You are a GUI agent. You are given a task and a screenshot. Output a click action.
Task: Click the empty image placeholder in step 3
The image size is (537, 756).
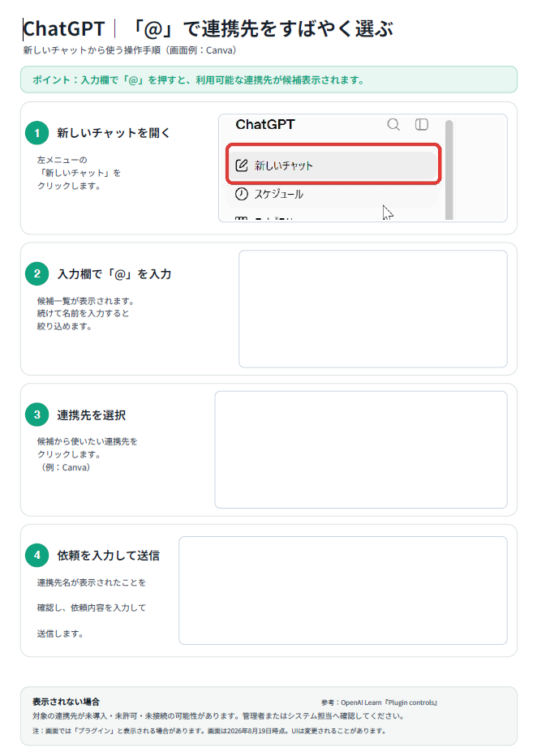pos(361,450)
